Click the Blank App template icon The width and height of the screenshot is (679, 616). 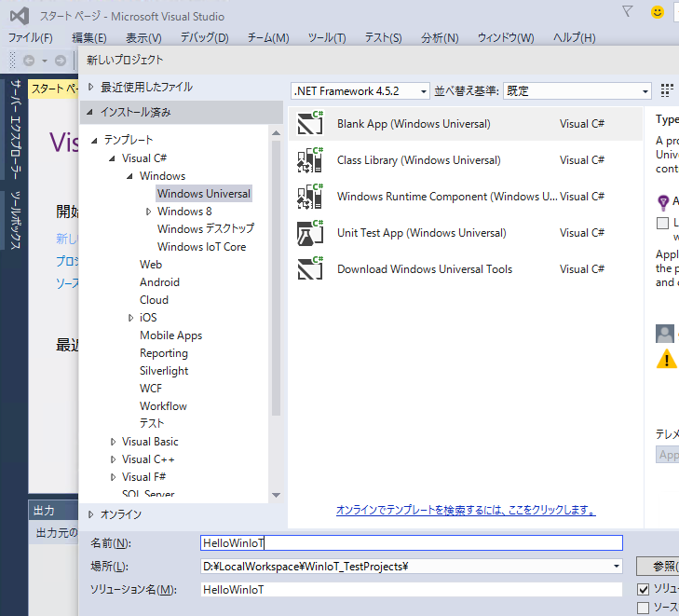310,123
